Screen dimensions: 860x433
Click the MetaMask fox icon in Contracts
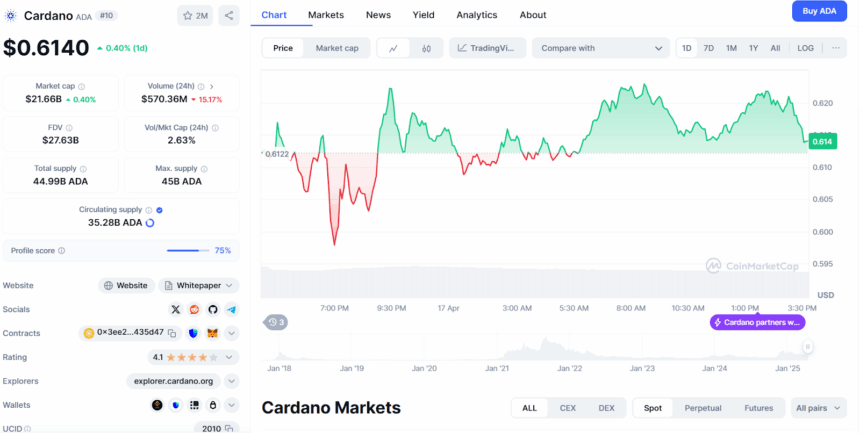(211, 333)
